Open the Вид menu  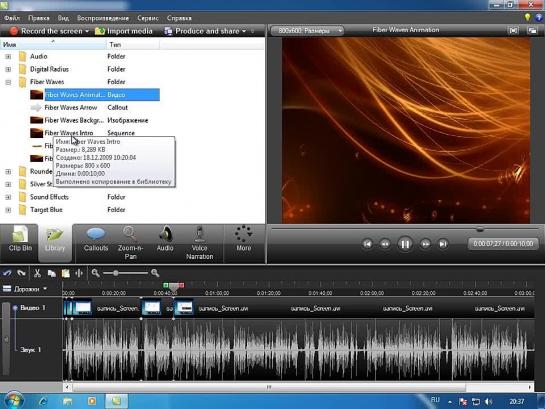point(63,18)
